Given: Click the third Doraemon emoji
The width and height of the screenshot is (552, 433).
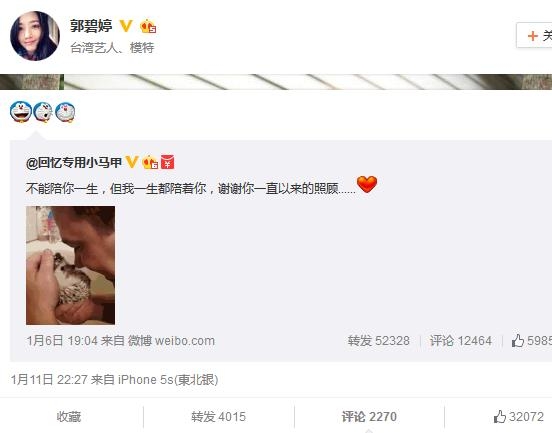Looking at the screenshot, I should click(x=65, y=112).
